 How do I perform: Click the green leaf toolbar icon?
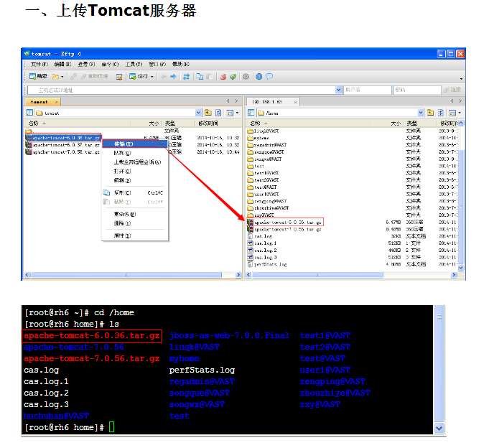coord(233,76)
